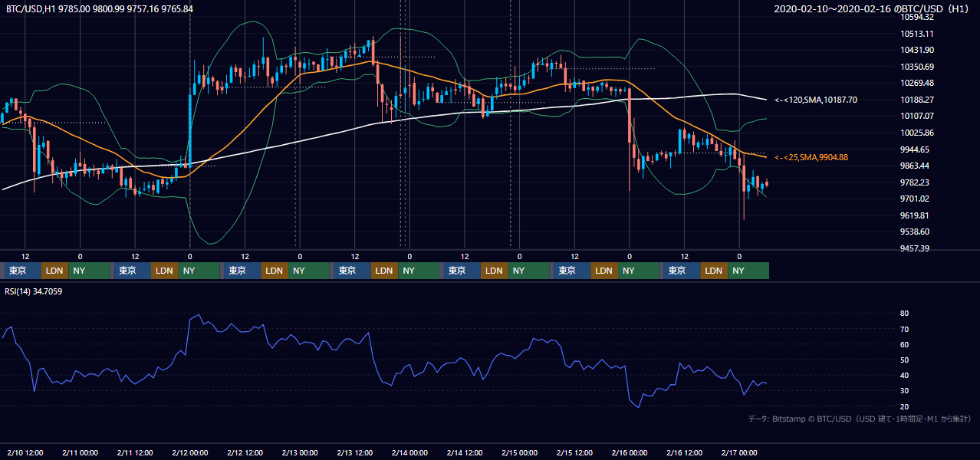Click the 2/17 00:00 time axis label
The width and height of the screenshot is (980, 460).
(739, 452)
